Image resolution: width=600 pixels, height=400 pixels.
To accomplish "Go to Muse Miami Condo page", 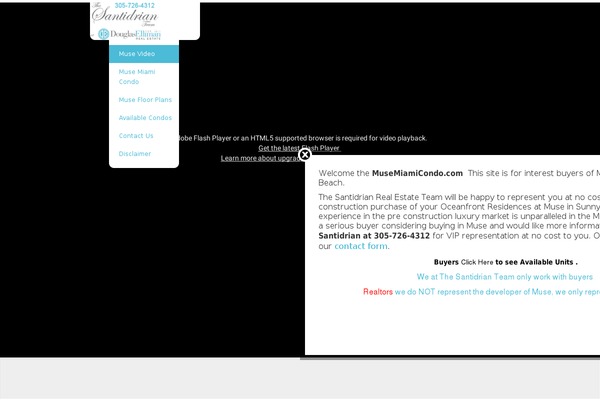I will pos(144,77).
